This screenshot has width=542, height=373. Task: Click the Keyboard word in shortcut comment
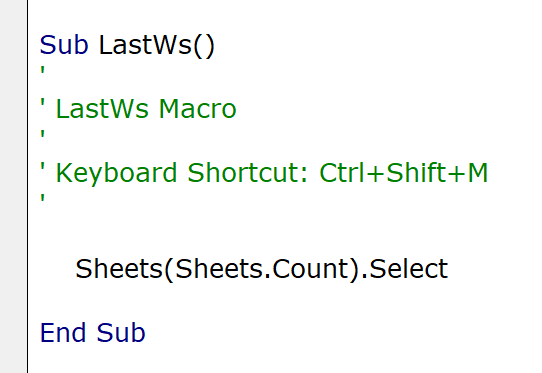pyautogui.click(x=116, y=173)
